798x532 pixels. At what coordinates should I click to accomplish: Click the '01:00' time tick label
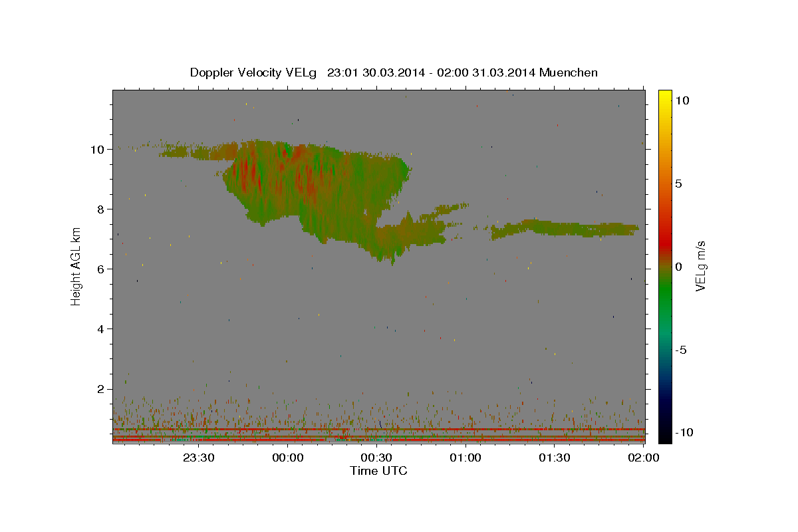(465, 458)
